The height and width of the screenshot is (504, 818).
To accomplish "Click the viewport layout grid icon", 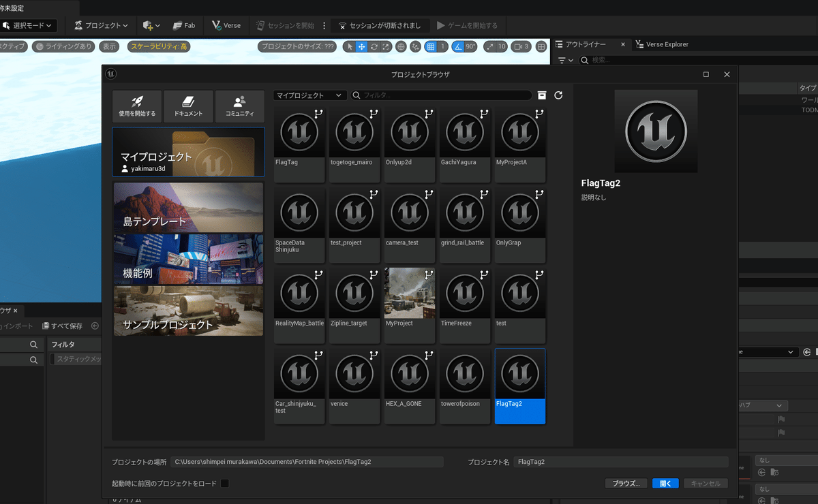I will tap(541, 46).
